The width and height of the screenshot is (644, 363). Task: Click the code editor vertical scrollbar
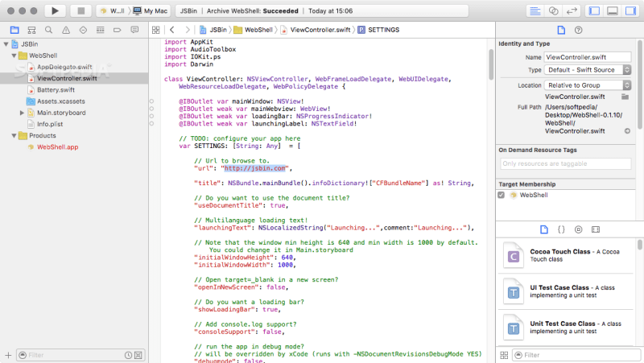(491, 65)
